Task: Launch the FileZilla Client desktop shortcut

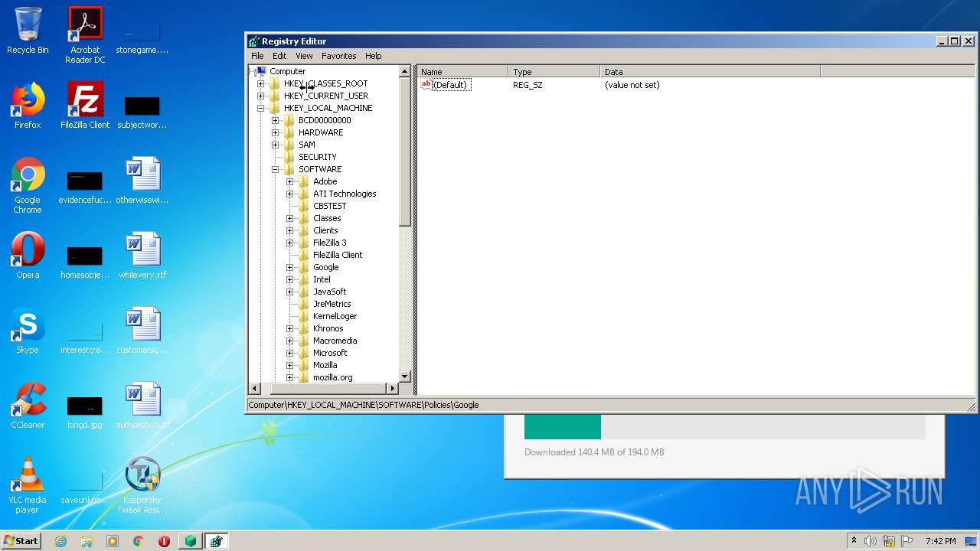Action: [x=85, y=105]
